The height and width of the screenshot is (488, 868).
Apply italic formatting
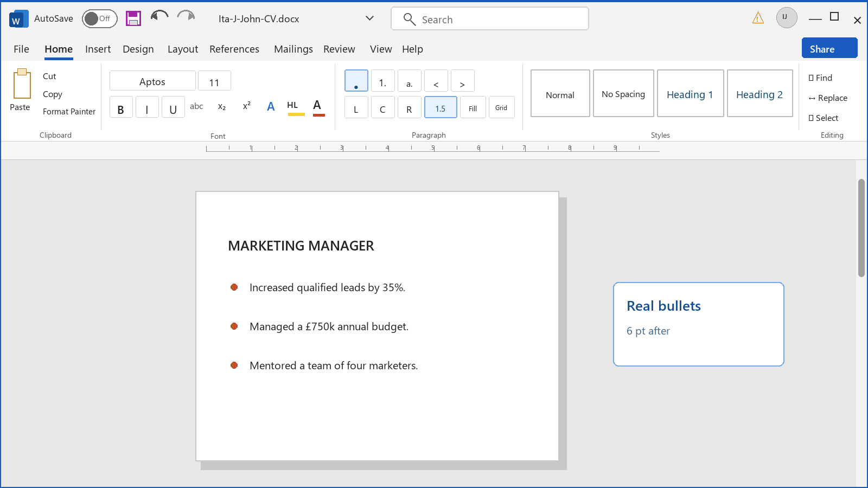pos(147,107)
